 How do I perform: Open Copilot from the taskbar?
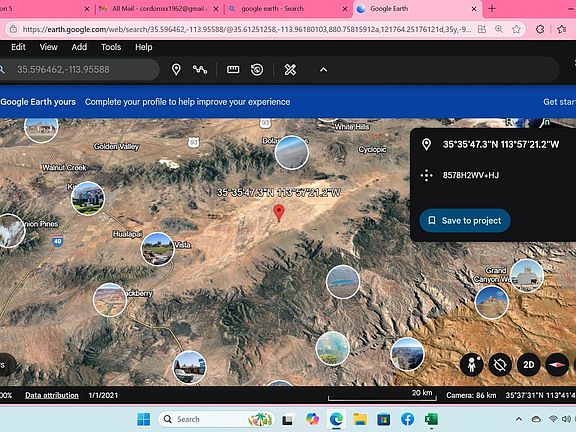pyautogui.click(x=312, y=419)
